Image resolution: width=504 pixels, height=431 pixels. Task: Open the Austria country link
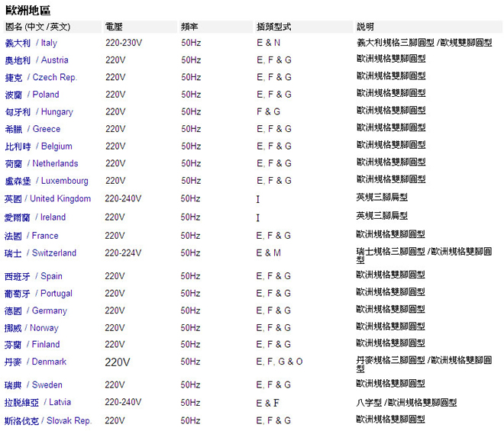tap(37, 60)
